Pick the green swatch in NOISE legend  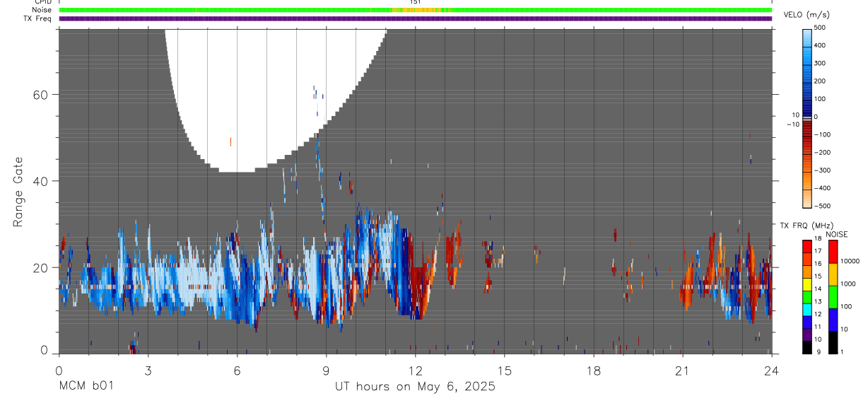(x=833, y=297)
